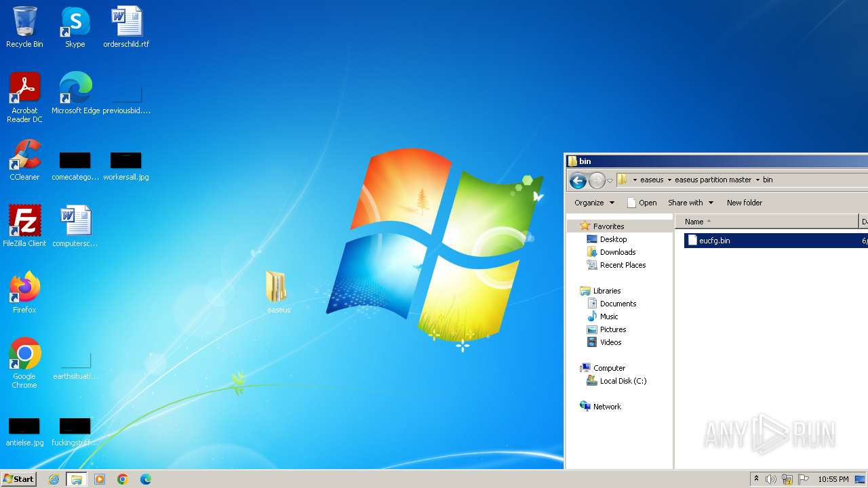868x488 pixels.
Task: Select the orderschild.rtf document icon
Action: [x=126, y=27]
